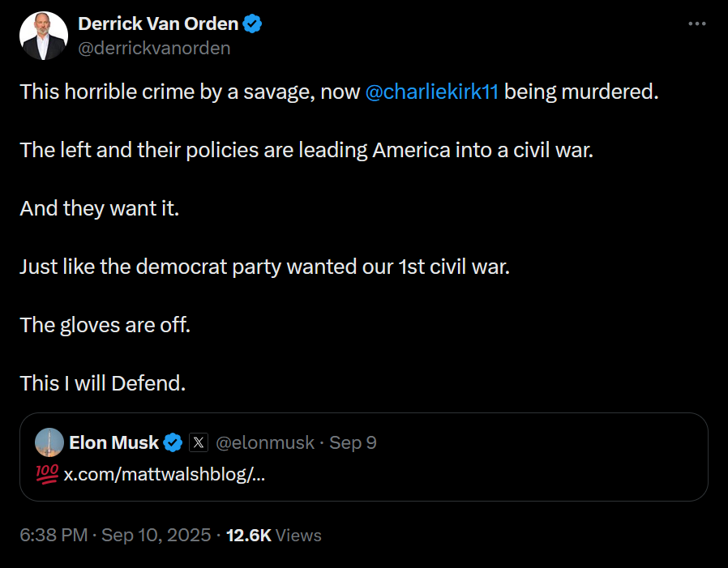728x568 pixels.
Task: Click the 12.6K Views count
Action: tap(273, 536)
